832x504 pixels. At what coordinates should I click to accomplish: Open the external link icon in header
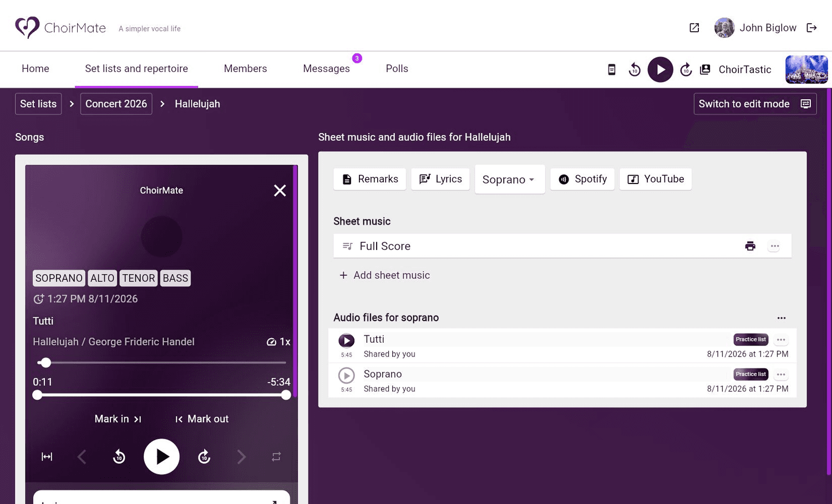(x=694, y=28)
